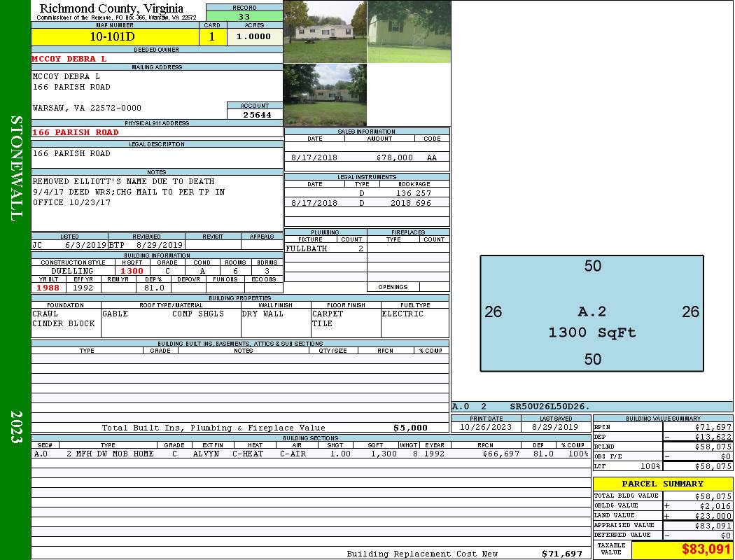Click the account number 25644 field
735x560 pixels.
pos(255,115)
